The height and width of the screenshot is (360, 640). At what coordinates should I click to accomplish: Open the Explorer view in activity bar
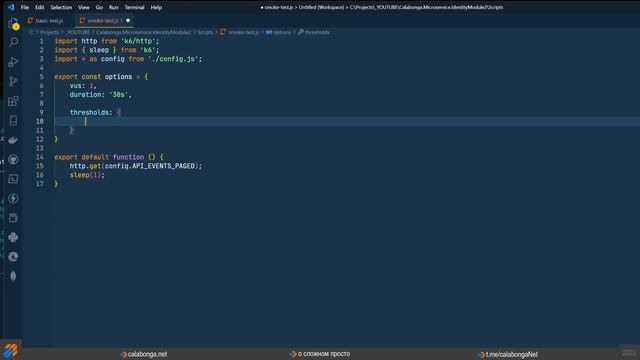pos(14,24)
